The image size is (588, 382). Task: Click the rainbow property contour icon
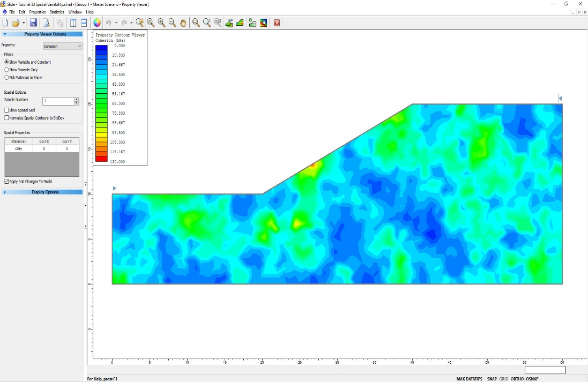[x=264, y=23]
